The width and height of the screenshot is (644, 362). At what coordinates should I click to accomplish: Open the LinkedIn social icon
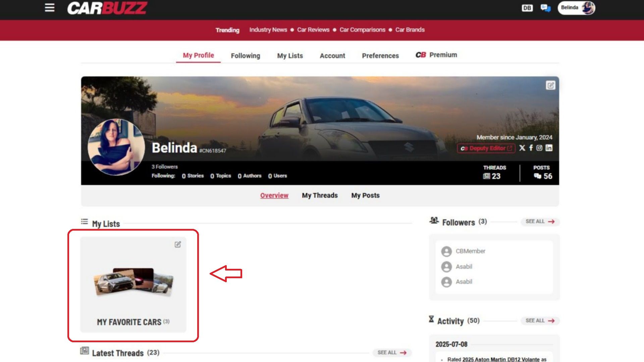click(549, 148)
